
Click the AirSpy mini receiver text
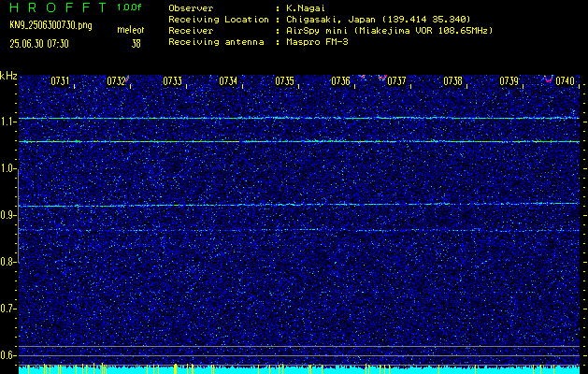click(x=390, y=31)
